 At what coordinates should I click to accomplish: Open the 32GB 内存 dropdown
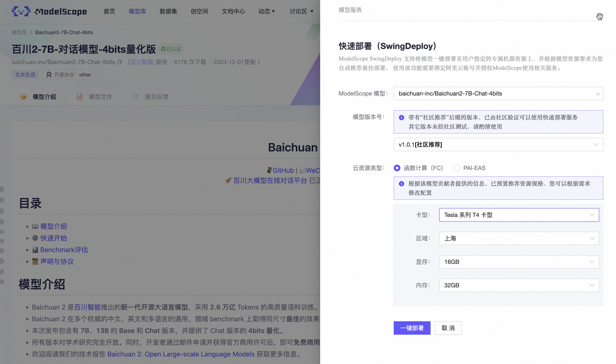(x=519, y=285)
